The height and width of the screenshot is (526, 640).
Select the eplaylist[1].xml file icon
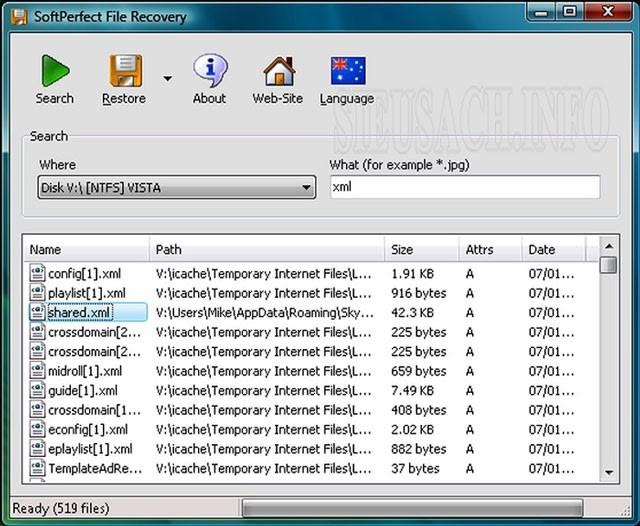(37, 449)
